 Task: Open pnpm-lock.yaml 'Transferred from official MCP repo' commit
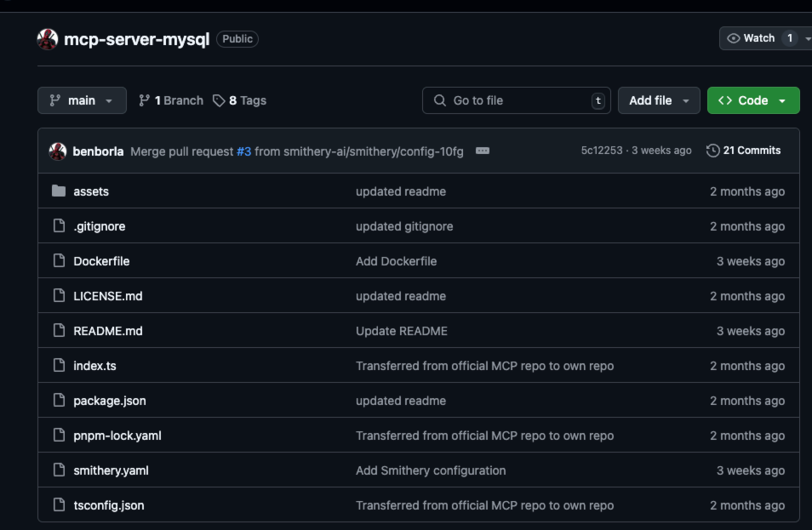[x=484, y=436]
